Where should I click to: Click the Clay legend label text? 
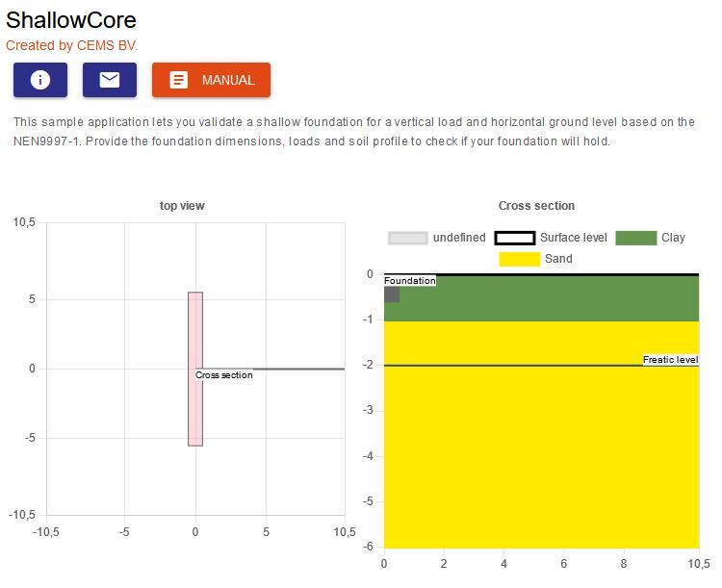(673, 238)
